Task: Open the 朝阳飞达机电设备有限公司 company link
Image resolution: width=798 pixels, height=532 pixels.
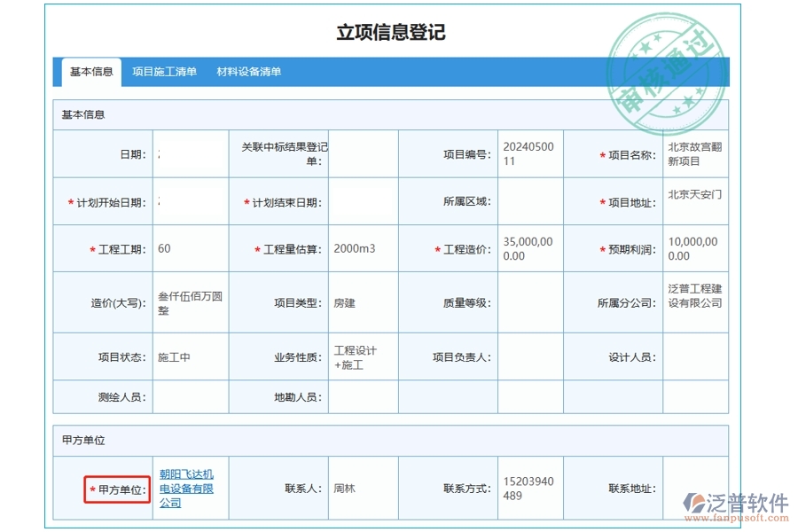Action: point(186,489)
